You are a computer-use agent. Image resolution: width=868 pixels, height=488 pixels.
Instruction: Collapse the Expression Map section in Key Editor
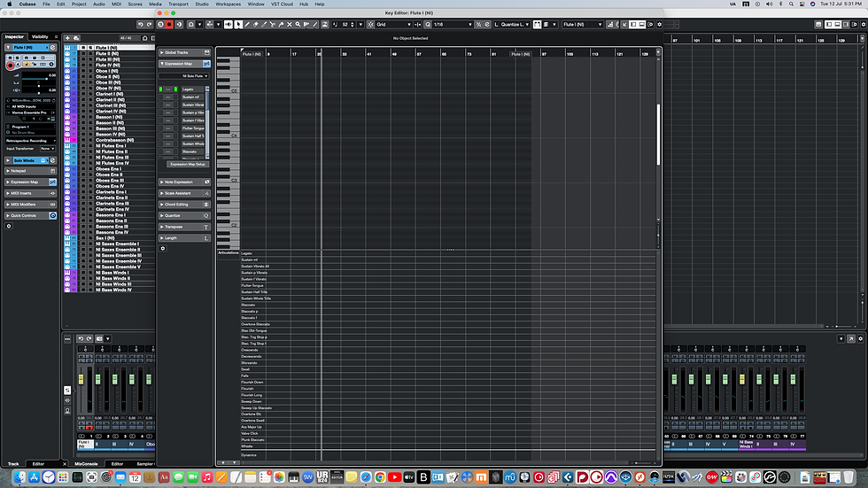point(161,64)
